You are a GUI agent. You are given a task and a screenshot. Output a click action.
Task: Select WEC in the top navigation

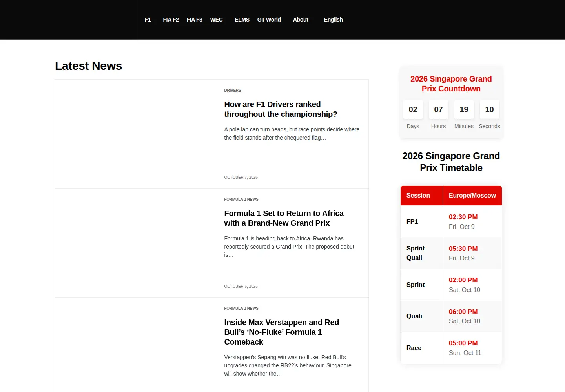pos(216,20)
